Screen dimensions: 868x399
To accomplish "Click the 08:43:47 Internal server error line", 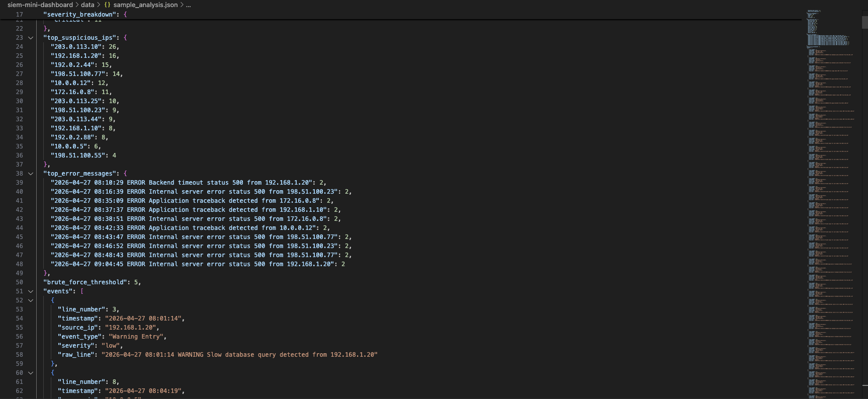I will point(201,237).
